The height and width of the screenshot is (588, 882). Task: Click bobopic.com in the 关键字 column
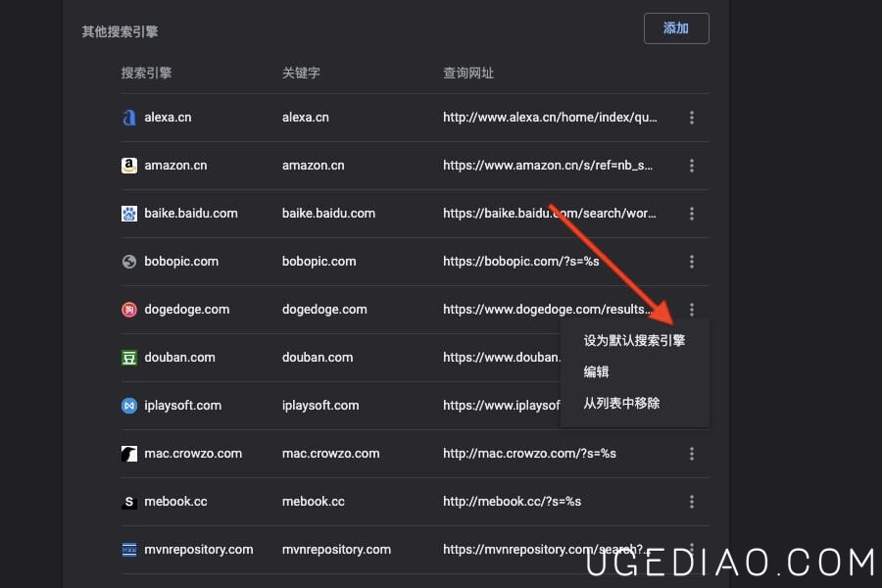pos(318,262)
